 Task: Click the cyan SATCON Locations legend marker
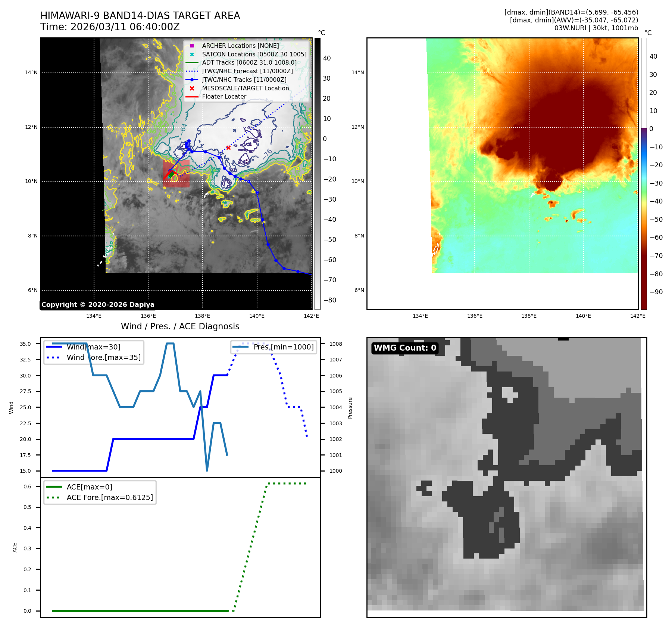(192, 55)
